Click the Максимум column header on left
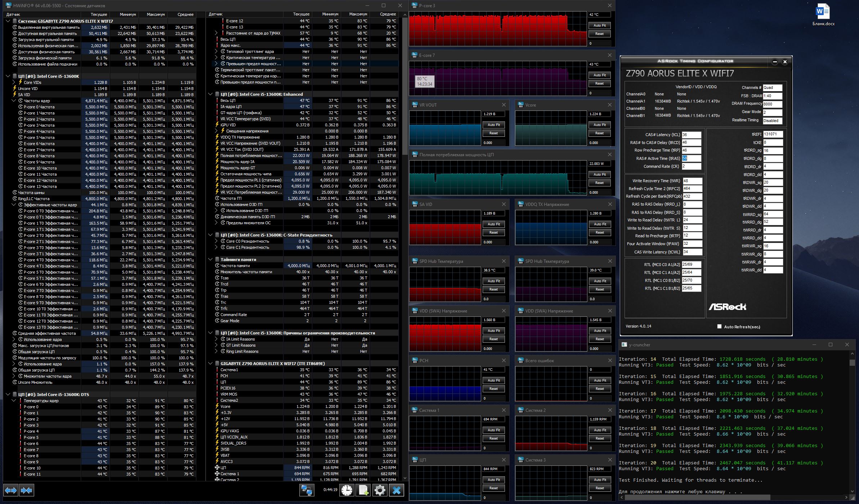859x504 pixels. (156, 14)
